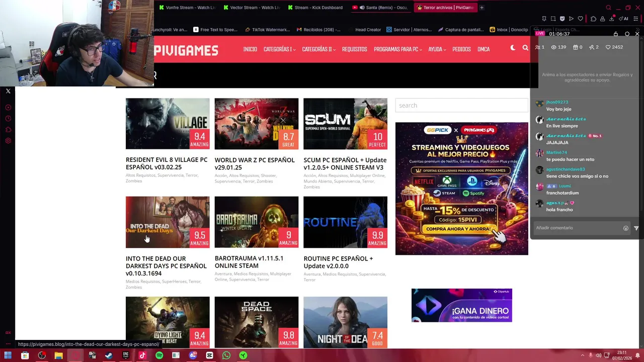644x362 pixels.
Task: Open Spotify from the taskbar
Action: pyautogui.click(x=159, y=355)
